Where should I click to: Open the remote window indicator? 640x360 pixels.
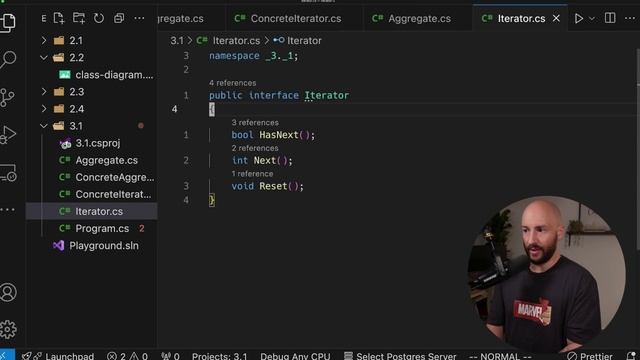[7, 356]
